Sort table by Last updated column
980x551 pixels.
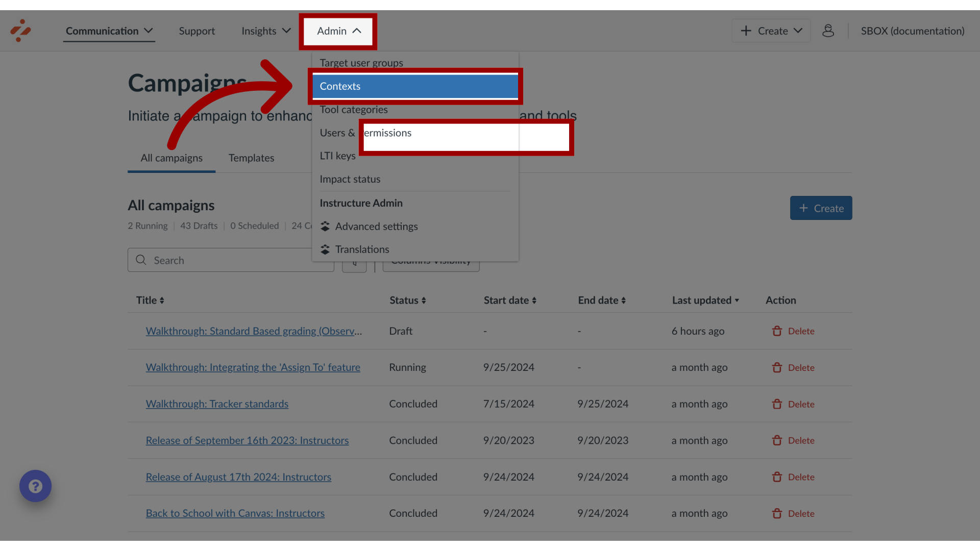point(705,300)
